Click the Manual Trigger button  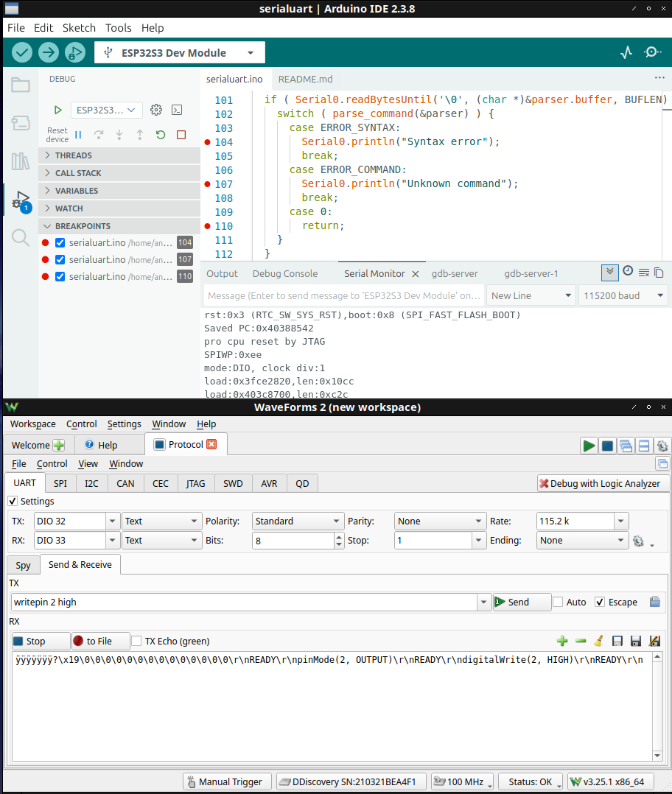(227, 782)
